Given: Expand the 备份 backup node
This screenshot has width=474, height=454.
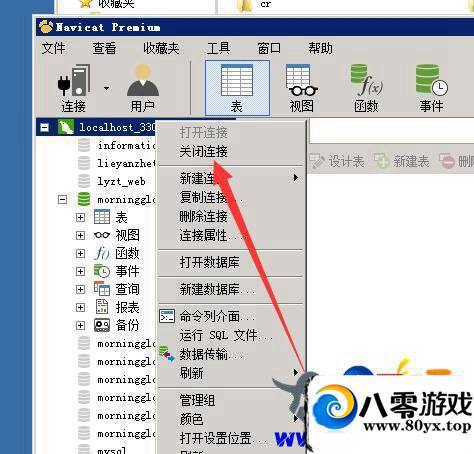Looking at the screenshot, I should pyautogui.click(x=80, y=325).
